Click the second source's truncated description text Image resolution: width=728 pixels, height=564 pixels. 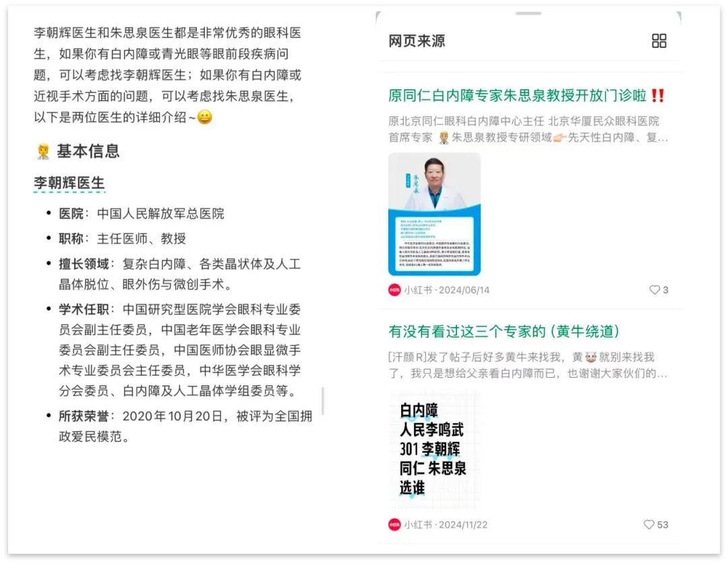(x=528, y=365)
